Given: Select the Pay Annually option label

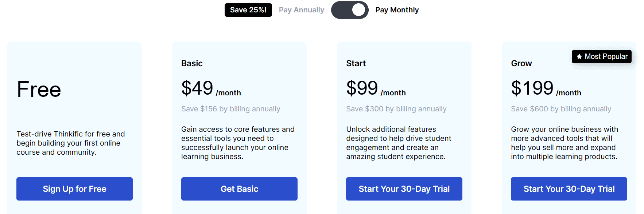Looking at the screenshot, I should tap(301, 10).
